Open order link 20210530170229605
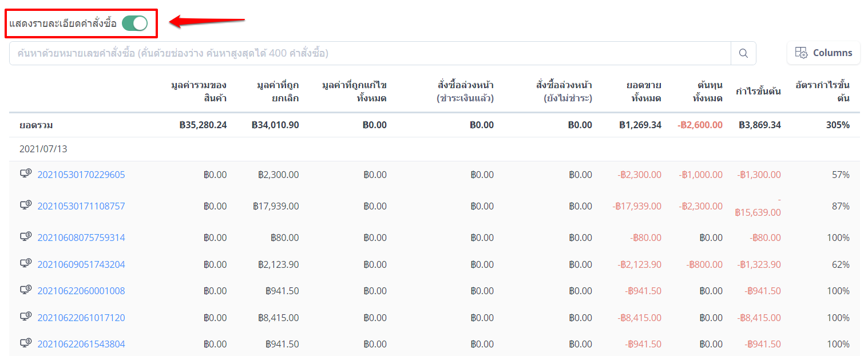 click(x=81, y=175)
